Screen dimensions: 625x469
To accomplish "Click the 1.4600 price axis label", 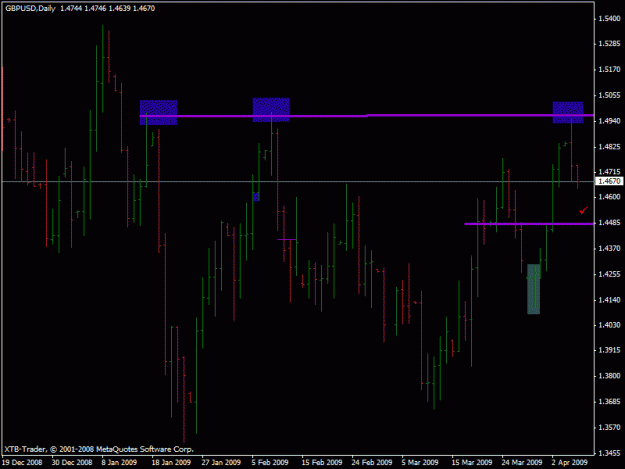I will pos(609,197).
